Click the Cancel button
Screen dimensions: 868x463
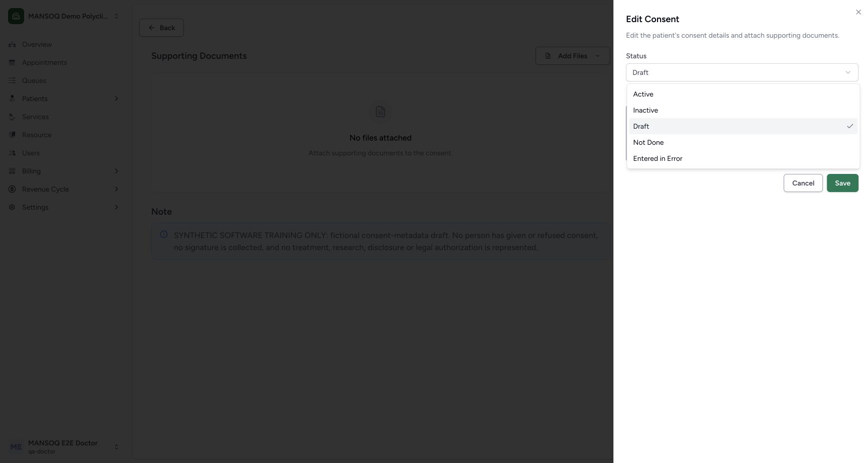point(803,183)
